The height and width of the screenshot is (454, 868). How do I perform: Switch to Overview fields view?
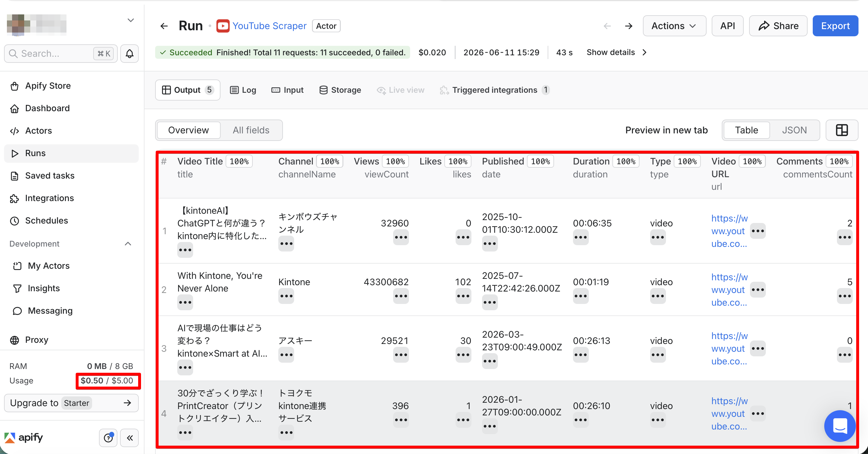188,130
